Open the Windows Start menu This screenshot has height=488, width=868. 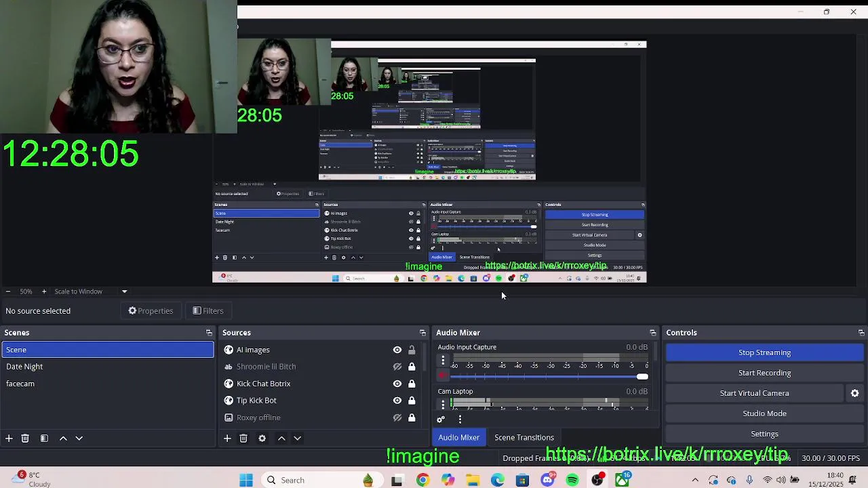[246, 480]
